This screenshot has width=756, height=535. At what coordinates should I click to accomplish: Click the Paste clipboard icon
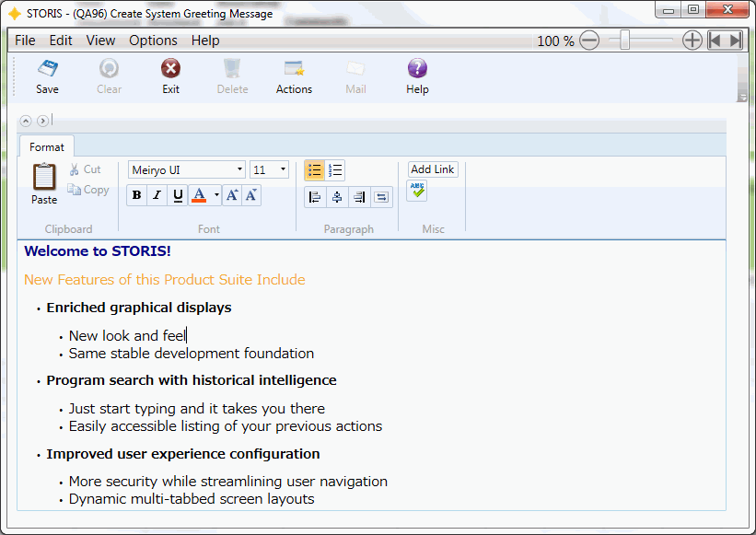44,178
